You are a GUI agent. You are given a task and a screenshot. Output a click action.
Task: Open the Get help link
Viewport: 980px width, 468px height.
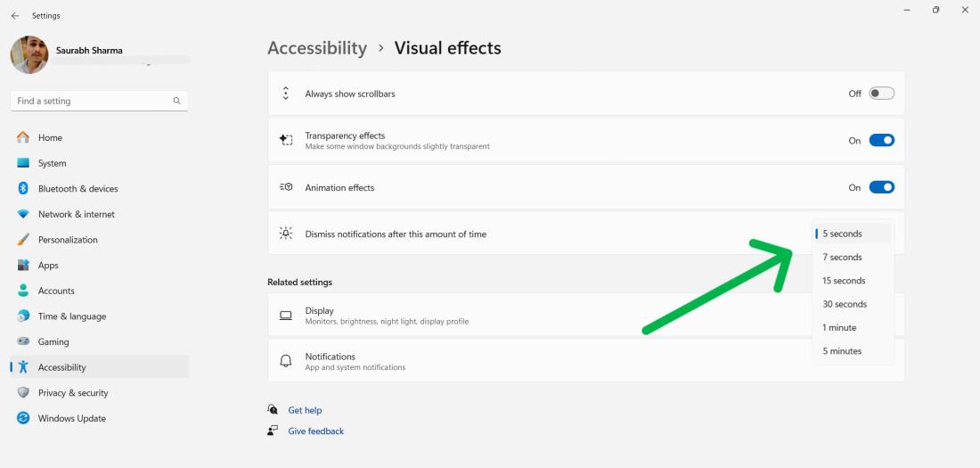coord(305,410)
